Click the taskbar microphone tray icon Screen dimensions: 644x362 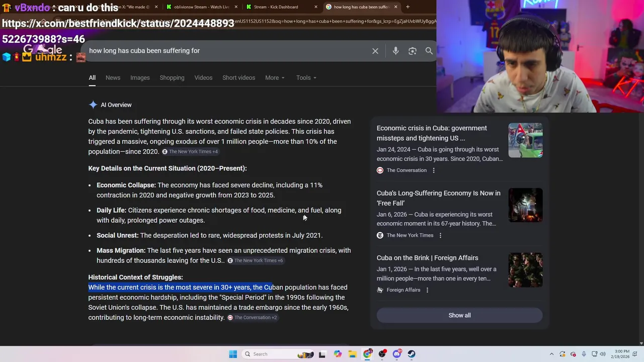point(584,354)
